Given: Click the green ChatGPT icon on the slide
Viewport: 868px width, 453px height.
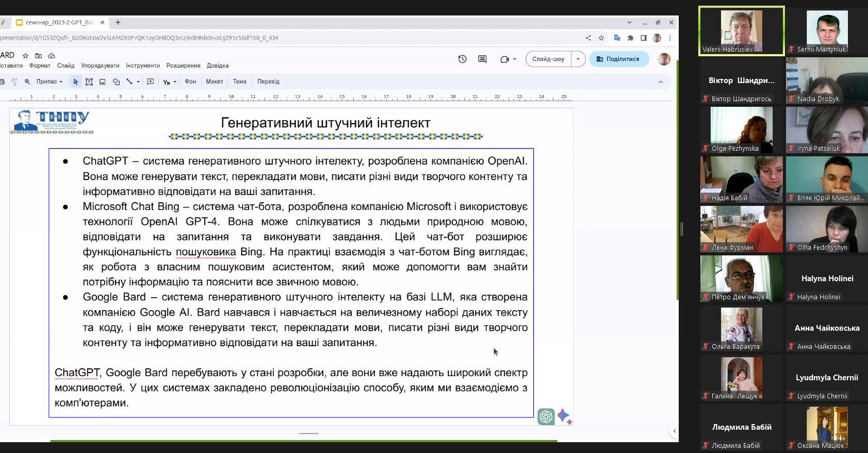Looking at the screenshot, I should (546, 416).
